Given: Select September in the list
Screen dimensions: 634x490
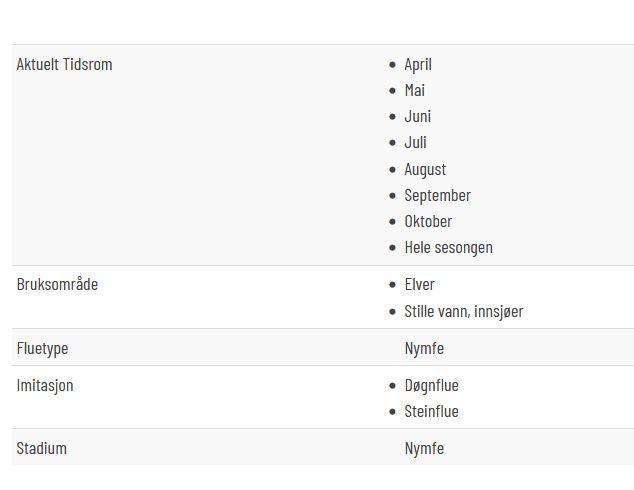Looking at the screenshot, I should 437,196.
